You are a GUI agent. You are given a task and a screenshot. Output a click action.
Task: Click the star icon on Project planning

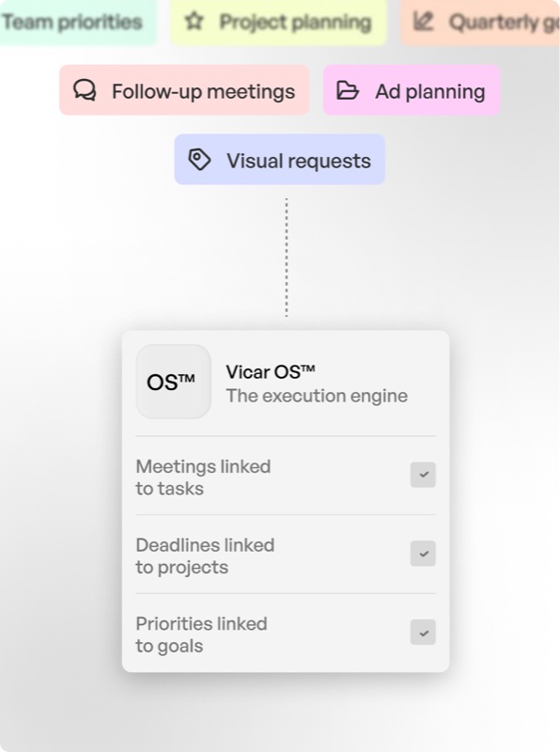[x=194, y=21]
